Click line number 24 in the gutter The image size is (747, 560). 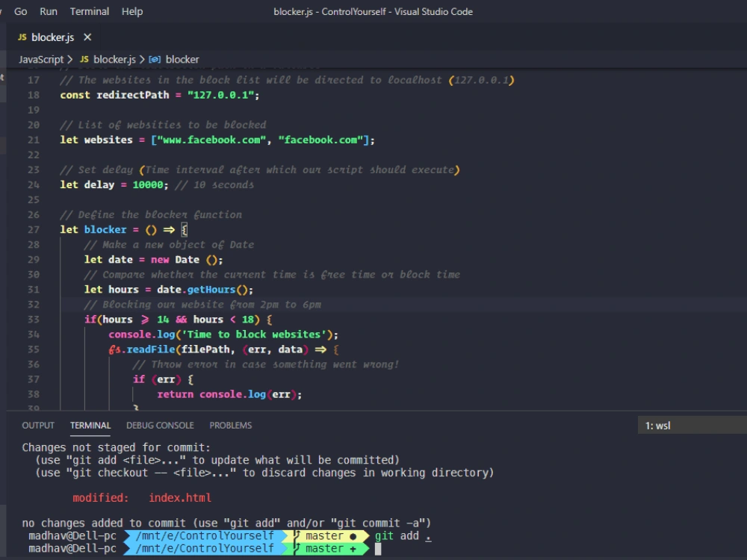click(x=34, y=184)
